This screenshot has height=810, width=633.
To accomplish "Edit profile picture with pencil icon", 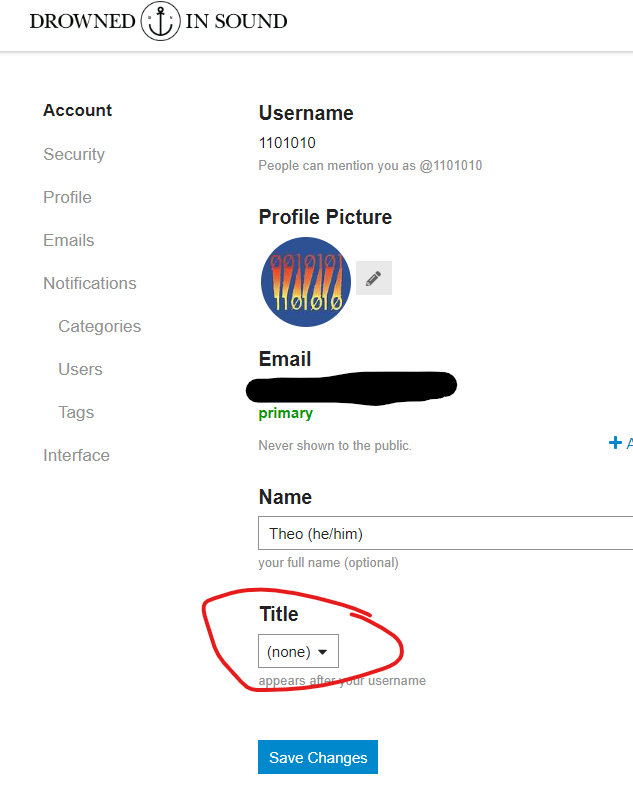I will coord(374,278).
